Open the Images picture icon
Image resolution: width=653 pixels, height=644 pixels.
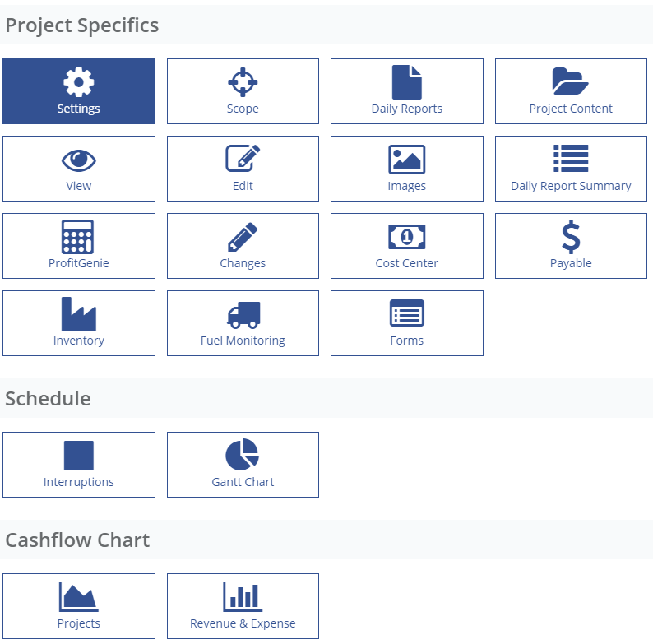point(406,159)
